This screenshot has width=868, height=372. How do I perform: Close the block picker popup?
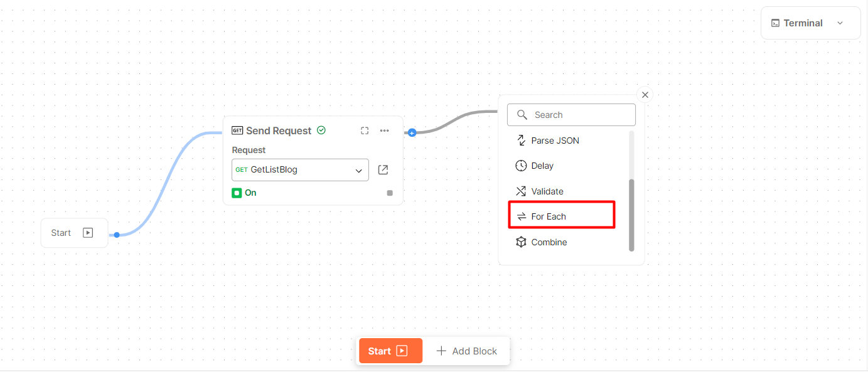point(645,95)
